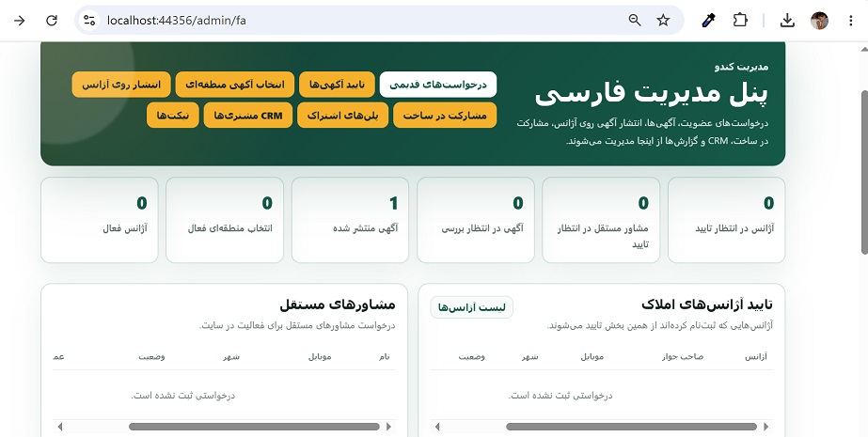The image size is (868, 437).
Task: Open the تایید آگهی‌ها tab
Action: [x=337, y=85]
